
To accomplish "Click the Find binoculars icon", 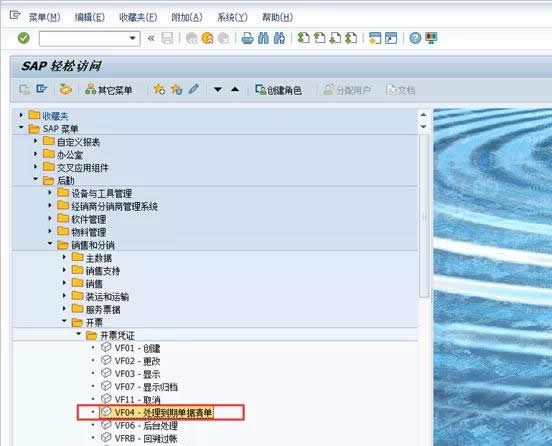I will (264, 38).
